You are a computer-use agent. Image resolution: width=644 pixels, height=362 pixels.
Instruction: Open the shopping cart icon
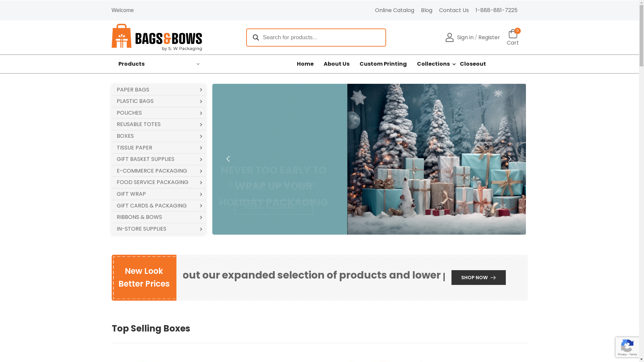513,34
